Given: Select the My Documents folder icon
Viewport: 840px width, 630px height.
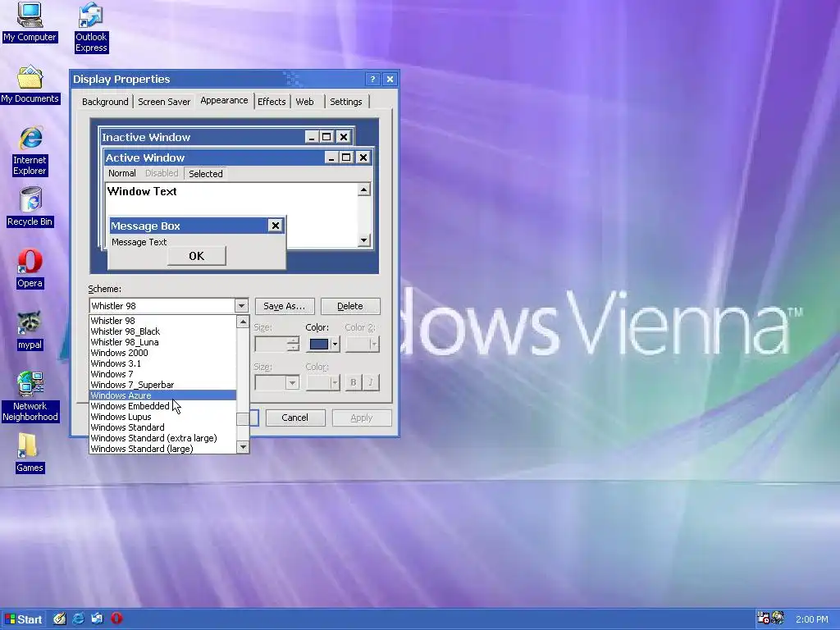Looking at the screenshot, I should pyautogui.click(x=30, y=84).
